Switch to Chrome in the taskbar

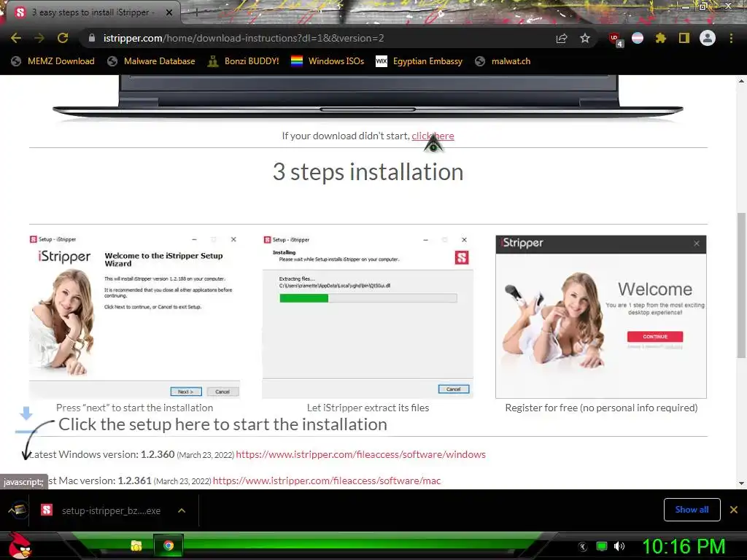pos(169,545)
